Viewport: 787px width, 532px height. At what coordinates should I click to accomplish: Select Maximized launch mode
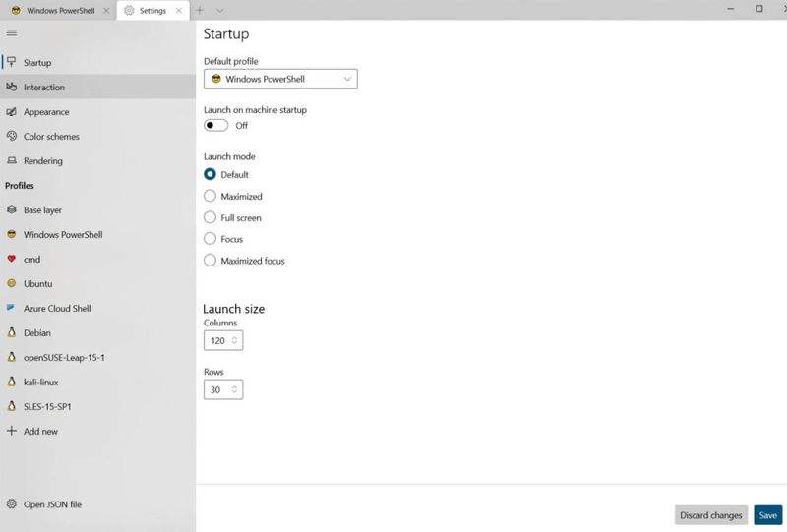tap(210, 197)
